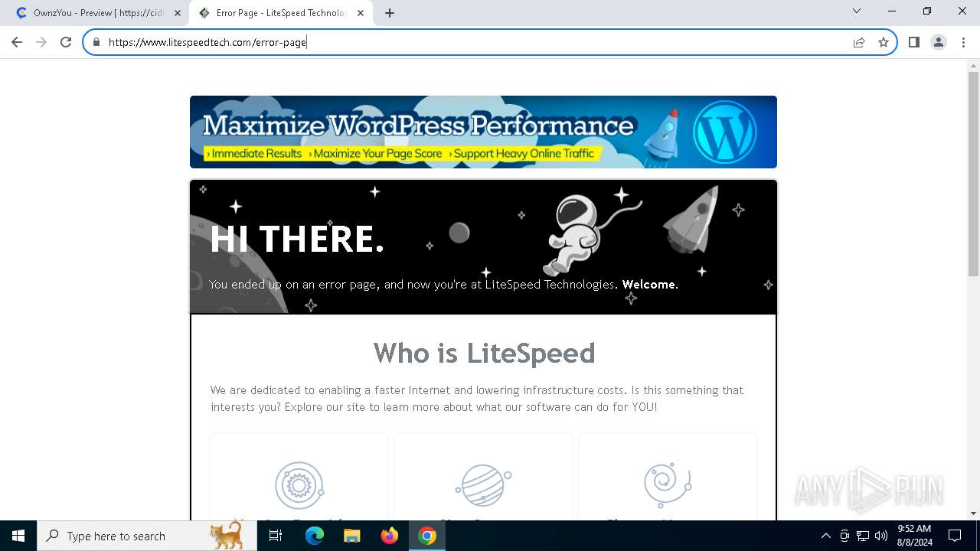Open the browser side panel
The image size is (980, 551).
(914, 42)
